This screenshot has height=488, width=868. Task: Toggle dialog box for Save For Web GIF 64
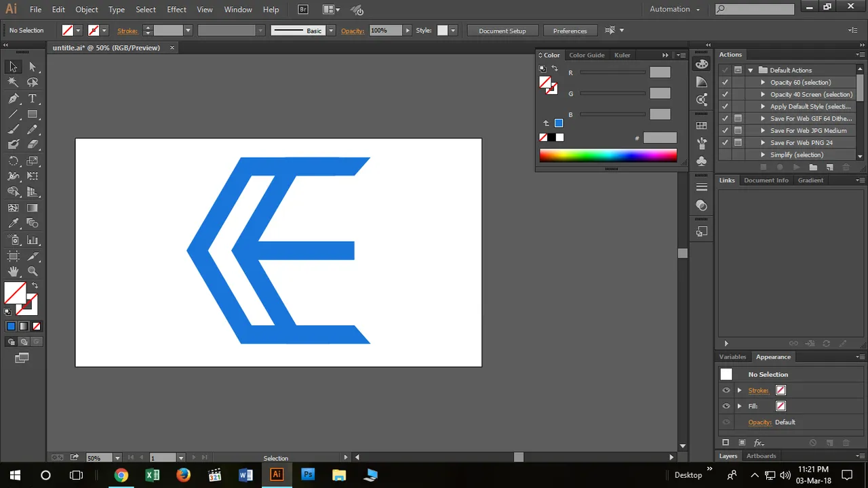pos(738,118)
